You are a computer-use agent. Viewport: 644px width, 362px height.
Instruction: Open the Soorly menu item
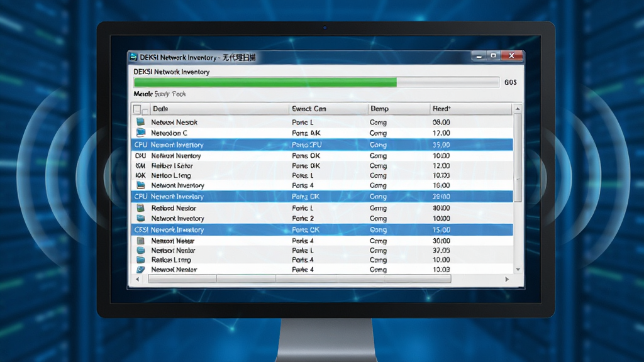(162, 94)
